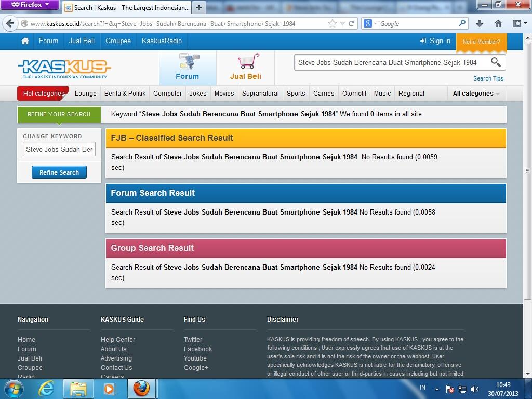
Task: Open the Jual Beli shopping cart icon
Action: pyautogui.click(x=246, y=68)
